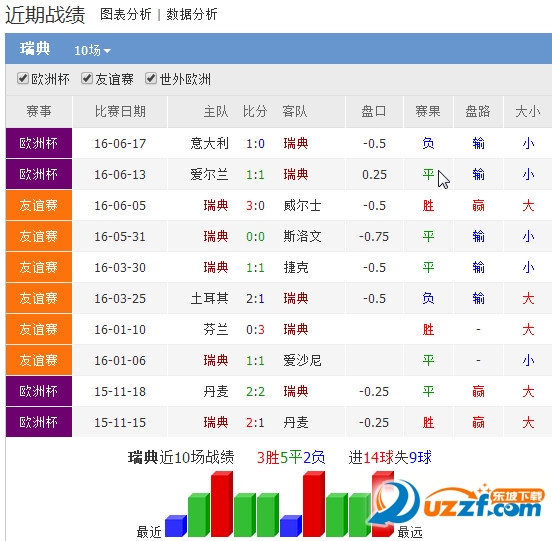Screen dimensions: 552x541
Task: Open the 数据分析 data analysis link
Action: tap(192, 14)
